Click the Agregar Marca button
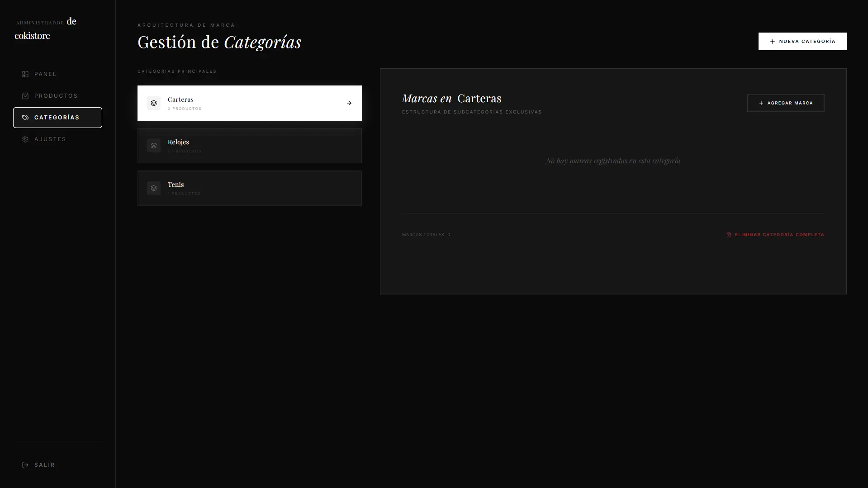The width and height of the screenshot is (868, 488). pos(786,103)
